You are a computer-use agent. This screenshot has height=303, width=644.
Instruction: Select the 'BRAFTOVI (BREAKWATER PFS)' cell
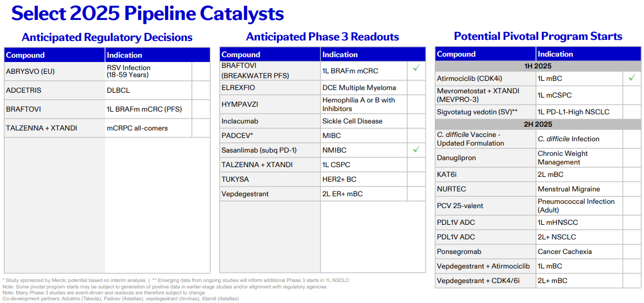click(x=270, y=71)
